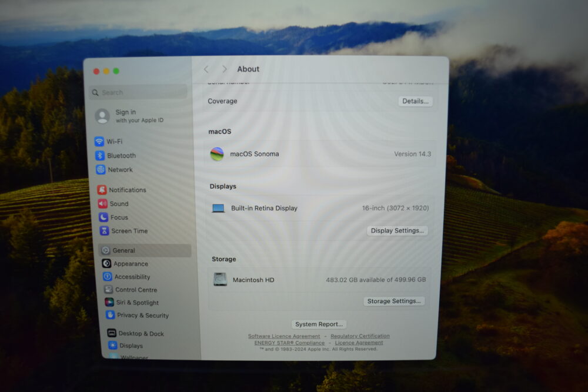Viewport: 588px width, 392px height.
Task: Go forward with the right chevron
Action: 225,69
